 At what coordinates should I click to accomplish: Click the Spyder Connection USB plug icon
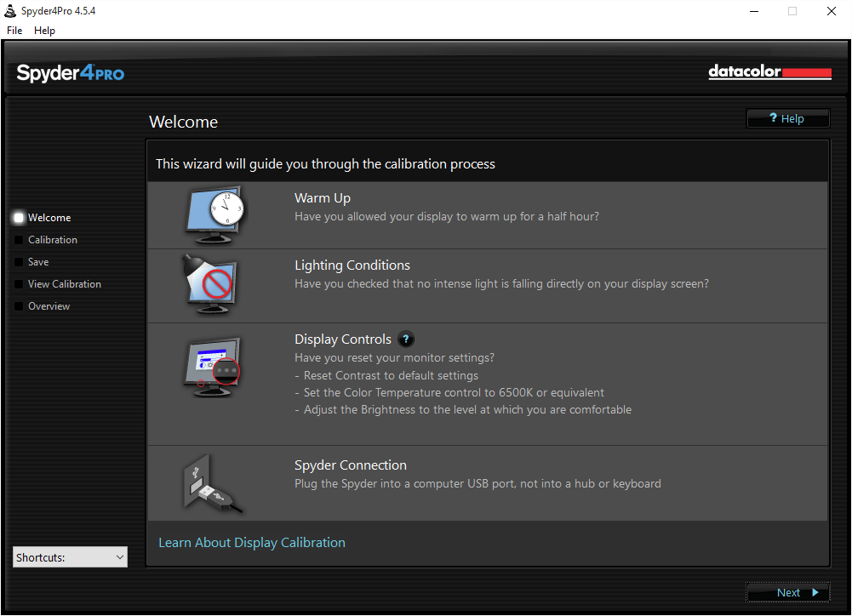(x=212, y=483)
